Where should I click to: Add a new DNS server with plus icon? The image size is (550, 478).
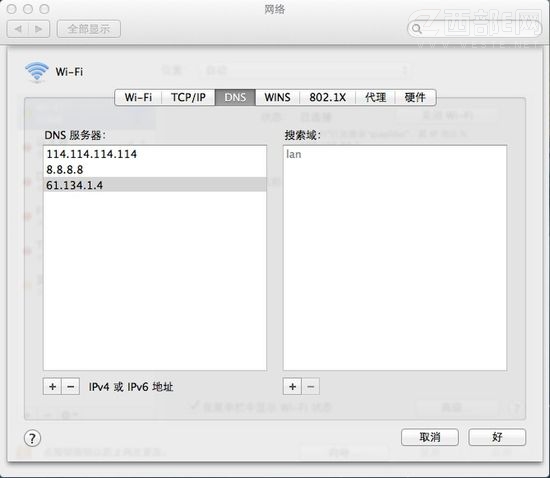(x=52, y=386)
